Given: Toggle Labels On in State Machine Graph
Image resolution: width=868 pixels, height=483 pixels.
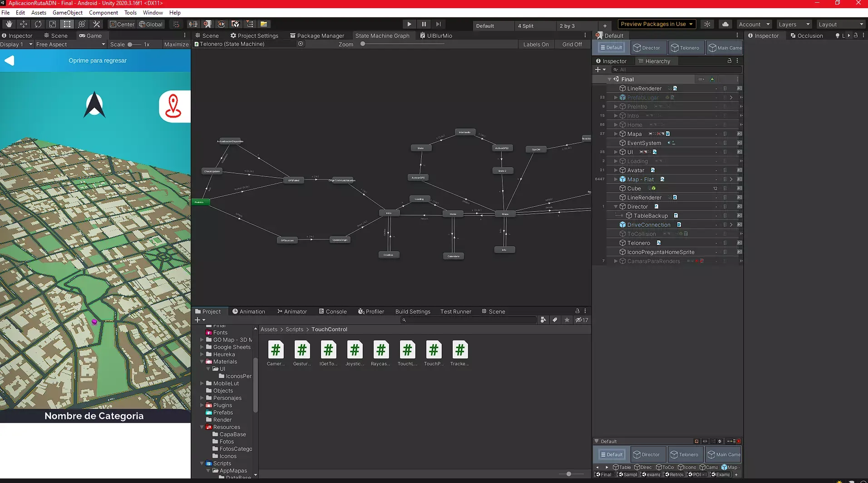Looking at the screenshot, I should tap(536, 44).
